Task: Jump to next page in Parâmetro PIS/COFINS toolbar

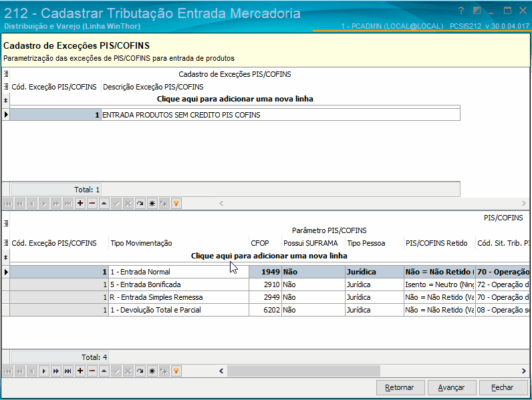Action: coord(56,371)
